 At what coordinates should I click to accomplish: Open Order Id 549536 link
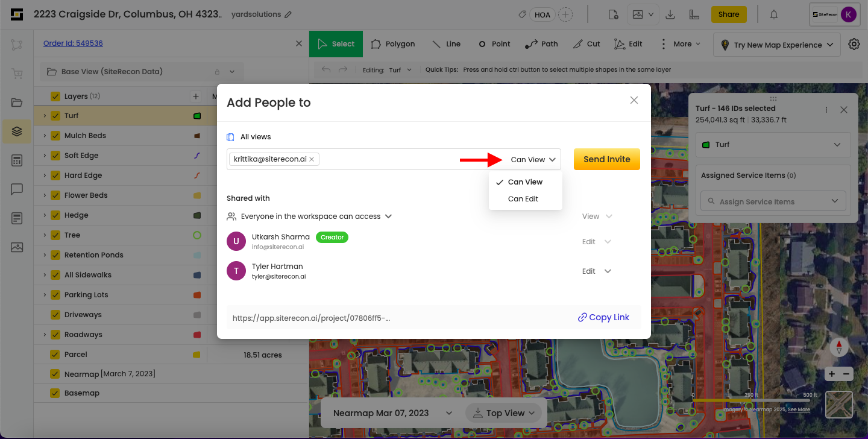coord(73,43)
